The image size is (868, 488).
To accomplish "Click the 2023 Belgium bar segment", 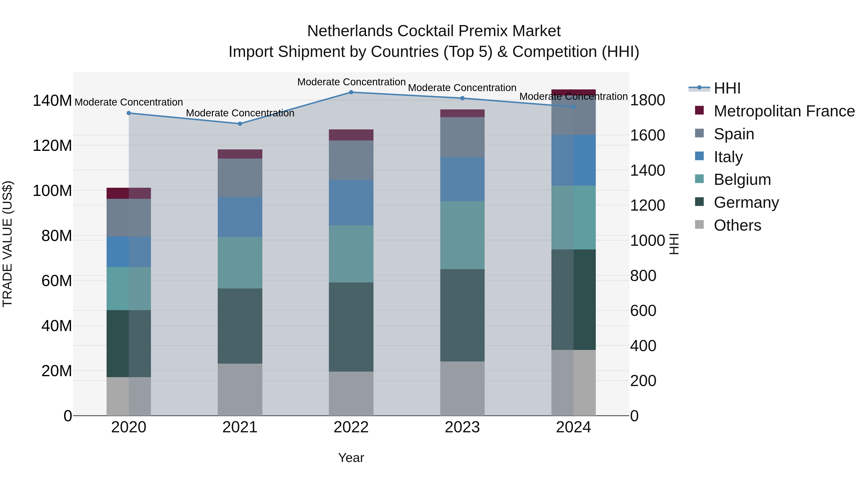I will point(462,235).
